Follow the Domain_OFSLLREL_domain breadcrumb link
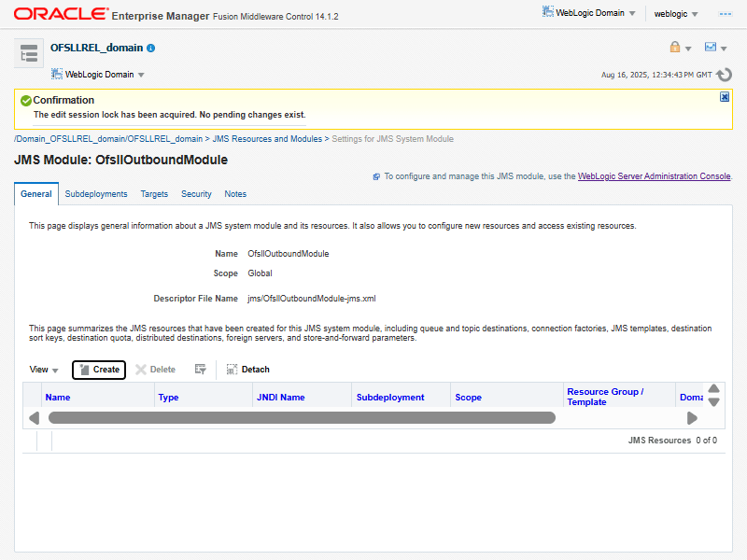 [x=108, y=139]
